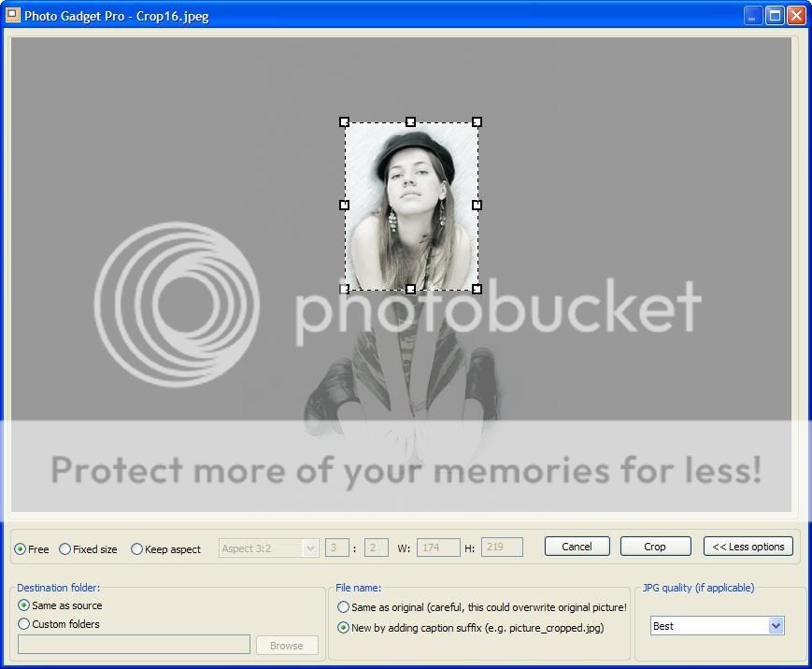Open the JPG quality Best dropdown
This screenshot has width=812, height=669.
coord(775,626)
